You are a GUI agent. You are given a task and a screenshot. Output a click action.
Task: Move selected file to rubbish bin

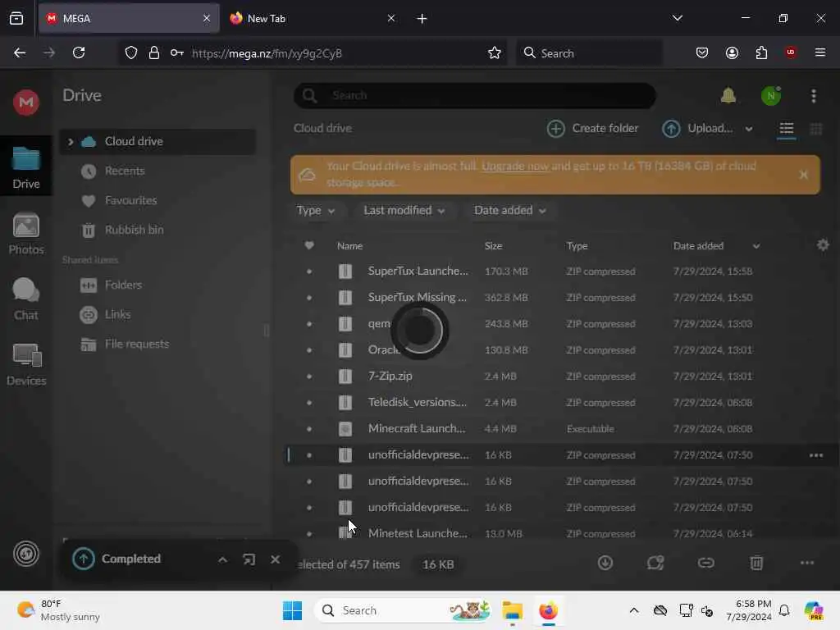[x=756, y=563]
